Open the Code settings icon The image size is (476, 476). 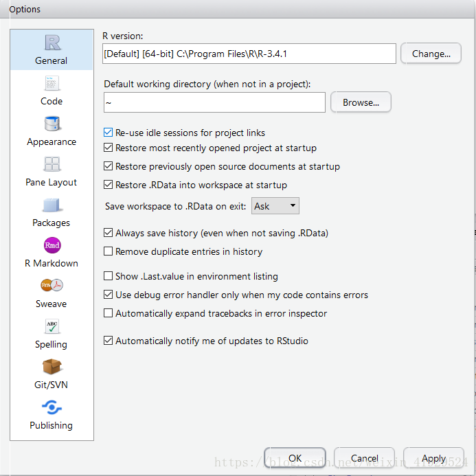pos(52,83)
